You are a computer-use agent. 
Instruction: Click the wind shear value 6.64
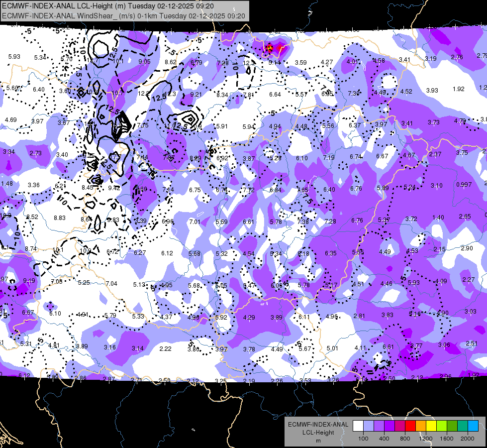click(275, 94)
